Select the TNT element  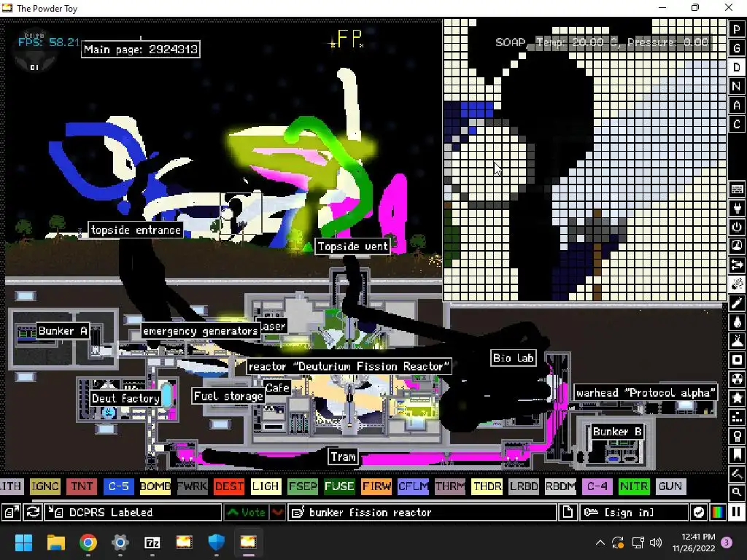(82, 486)
